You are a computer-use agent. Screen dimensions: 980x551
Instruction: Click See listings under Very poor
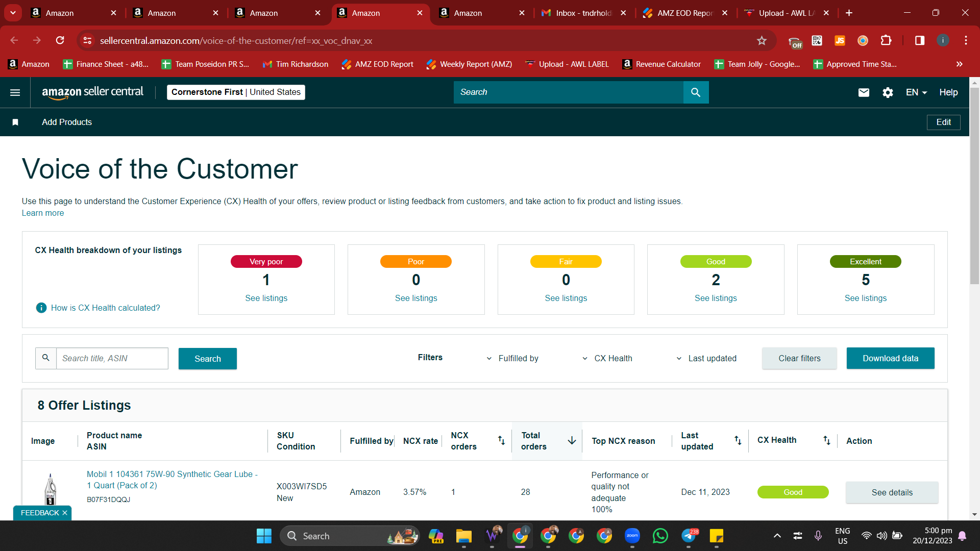coord(266,298)
